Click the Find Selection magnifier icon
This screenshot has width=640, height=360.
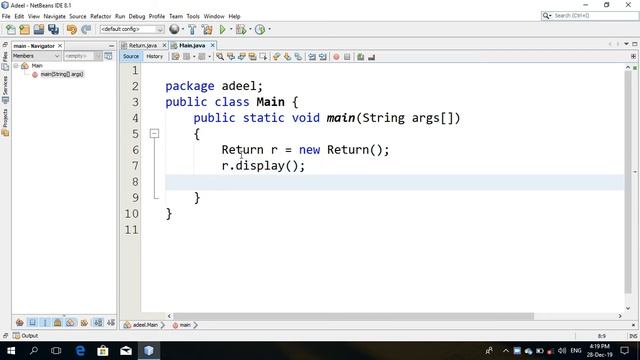point(220,57)
